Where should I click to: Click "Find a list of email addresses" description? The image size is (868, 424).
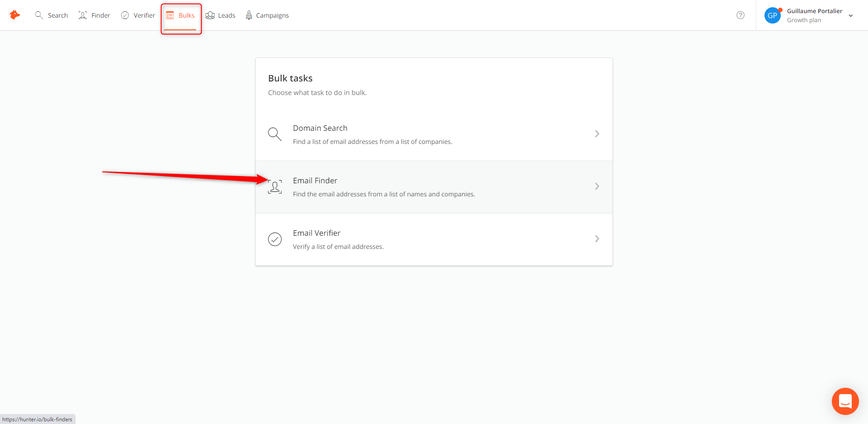[x=373, y=142]
